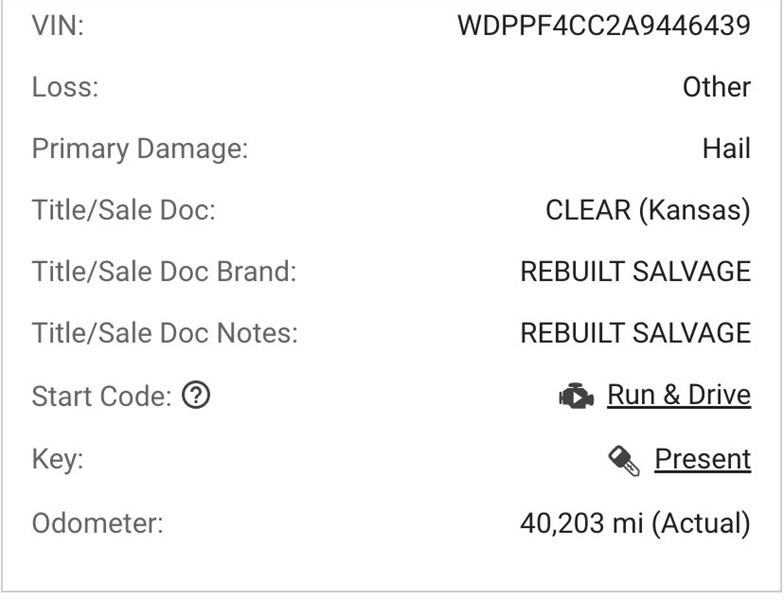The width and height of the screenshot is (784, 600).
Task: Click the VIN label
Action: point(58,26)
